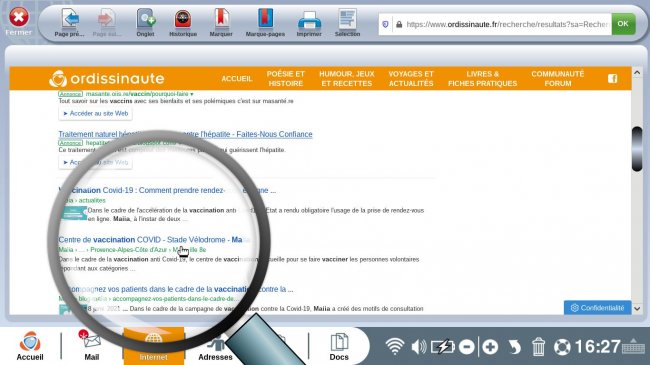Zoom in with the plus icon

pyautogui.click(x=490, y=347)
